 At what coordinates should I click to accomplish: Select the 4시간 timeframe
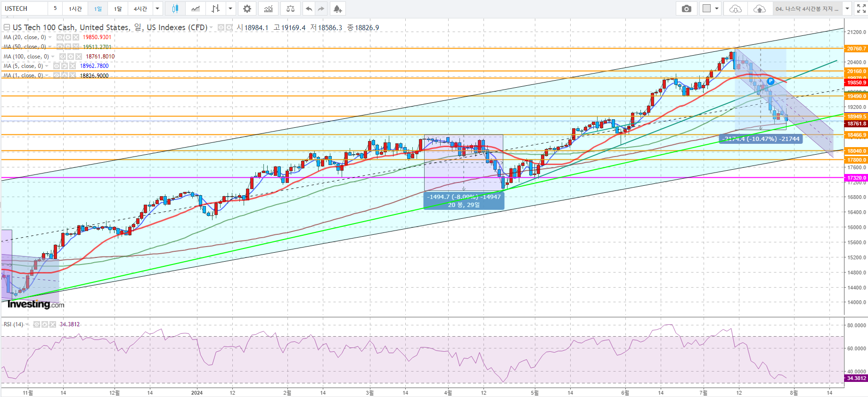point(140,8)
